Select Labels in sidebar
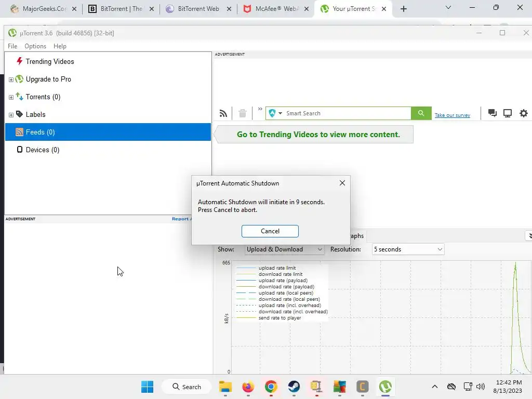532x399 pixels. pos(36,114)
